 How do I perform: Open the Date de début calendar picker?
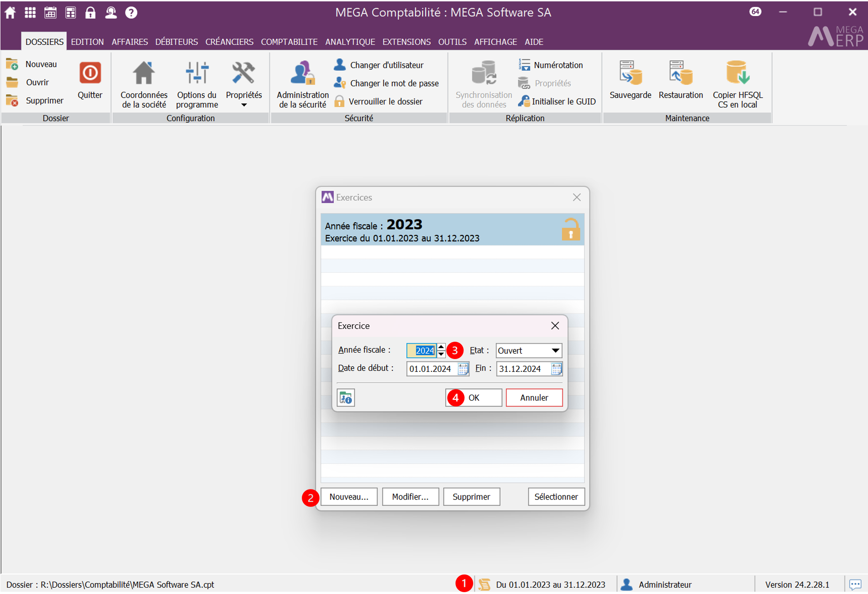pyautogui.click(x=463, y=369)
